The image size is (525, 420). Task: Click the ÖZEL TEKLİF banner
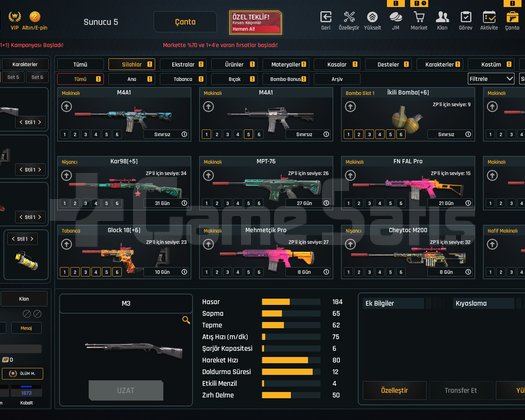point(255,22)
